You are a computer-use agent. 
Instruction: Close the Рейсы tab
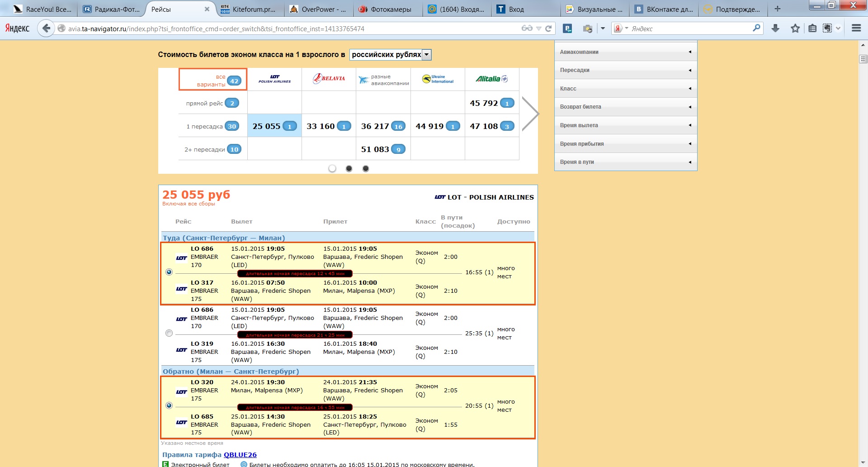[207, 9]
